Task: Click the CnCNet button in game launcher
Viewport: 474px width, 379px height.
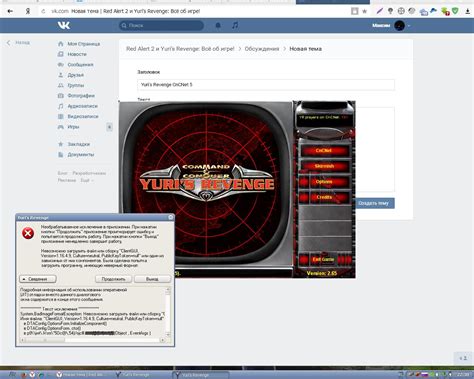Action: click(324, 150)
